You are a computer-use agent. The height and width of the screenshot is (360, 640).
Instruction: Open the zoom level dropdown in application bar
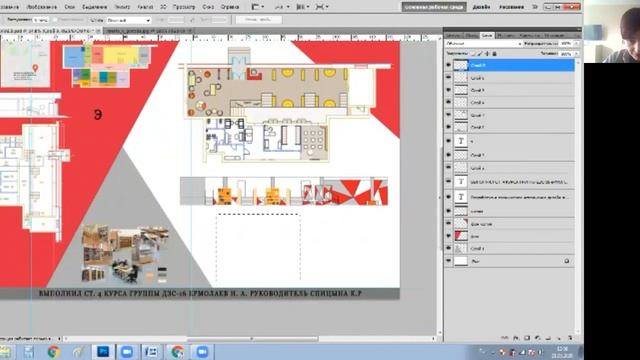(282, 7)
